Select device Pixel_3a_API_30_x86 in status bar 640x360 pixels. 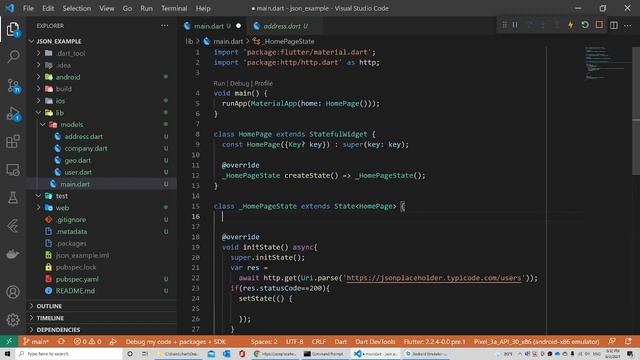[536, 342]
